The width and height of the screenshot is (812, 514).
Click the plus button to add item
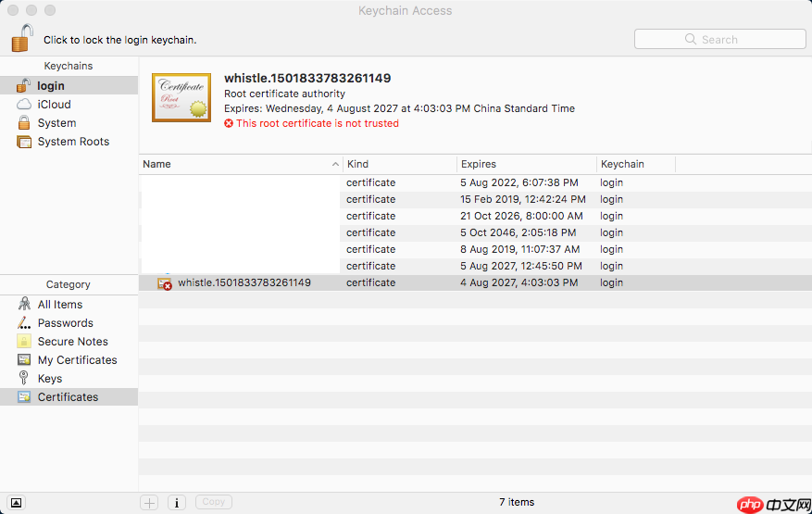(x=149, y=502)
